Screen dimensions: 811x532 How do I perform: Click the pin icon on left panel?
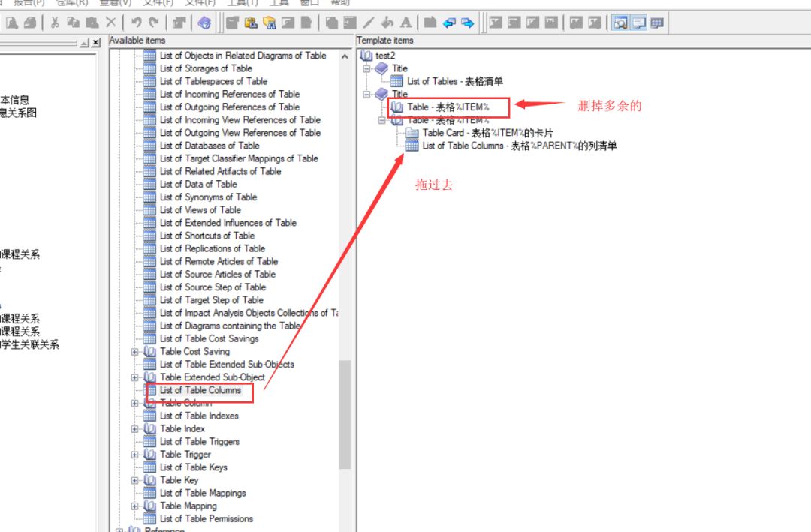click(85, 43)
